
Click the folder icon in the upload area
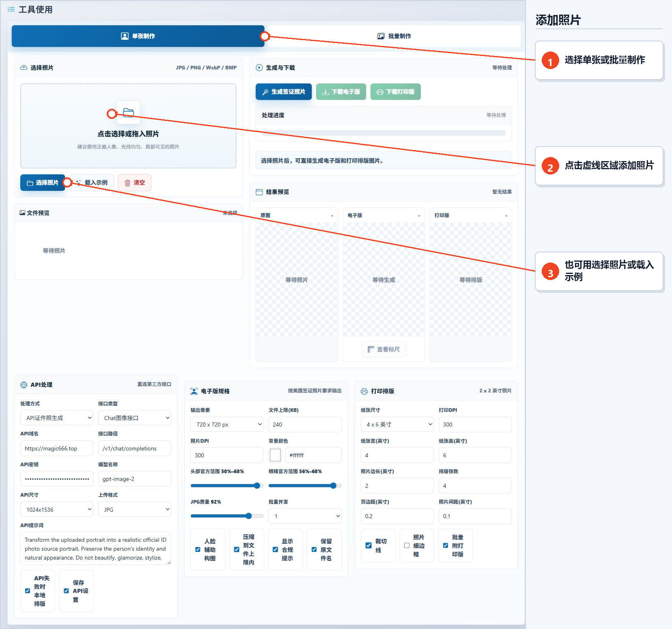(128, 112)
